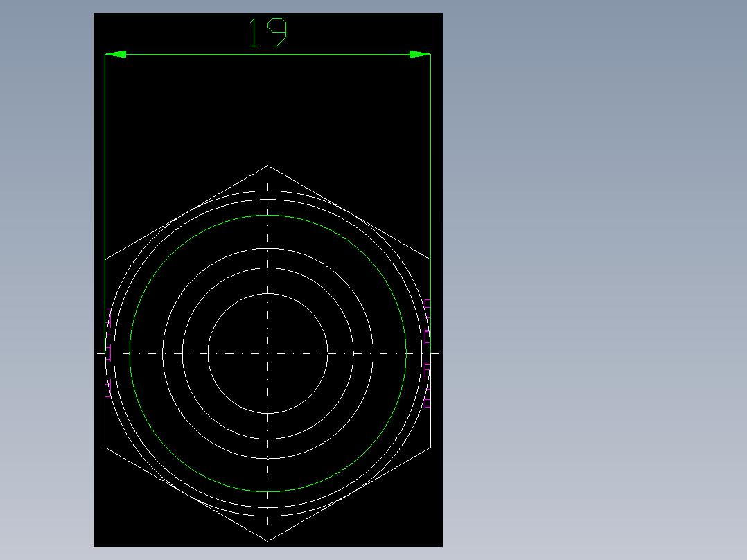Select the hexagon's top vertex
Viewport: 747px width, 560px height.
click(x=267, y=166)
